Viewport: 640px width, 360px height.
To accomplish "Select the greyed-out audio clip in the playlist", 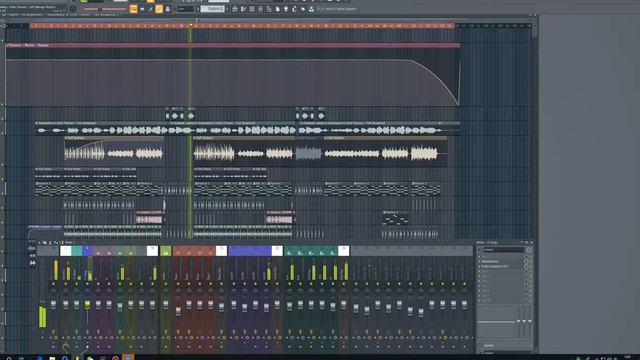I will [308, 153].
